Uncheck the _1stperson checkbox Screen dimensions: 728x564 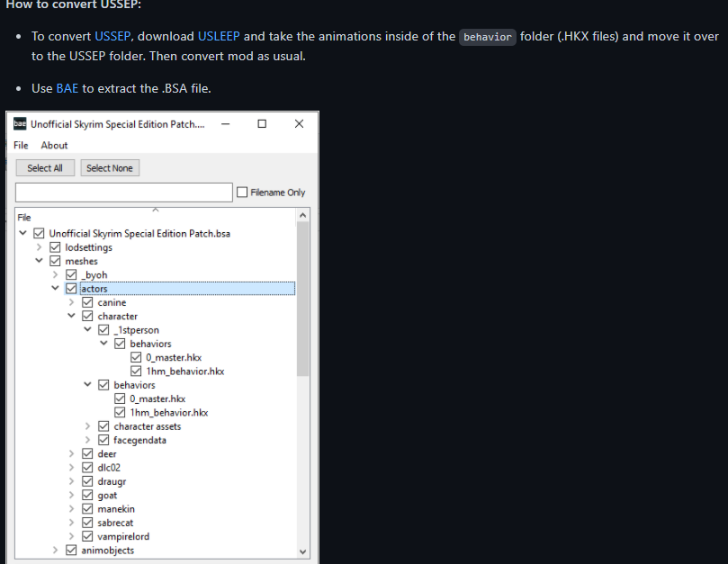coord(104,329)
